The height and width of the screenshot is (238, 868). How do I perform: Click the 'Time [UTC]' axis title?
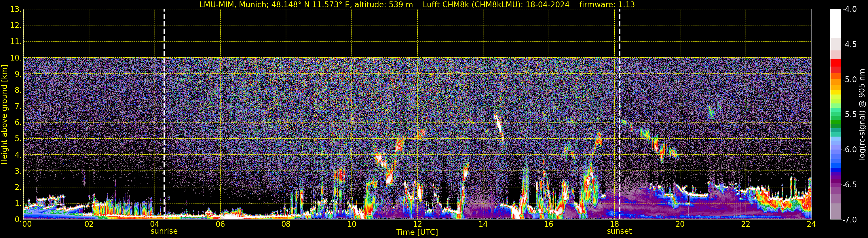click(x=417, y=232)
